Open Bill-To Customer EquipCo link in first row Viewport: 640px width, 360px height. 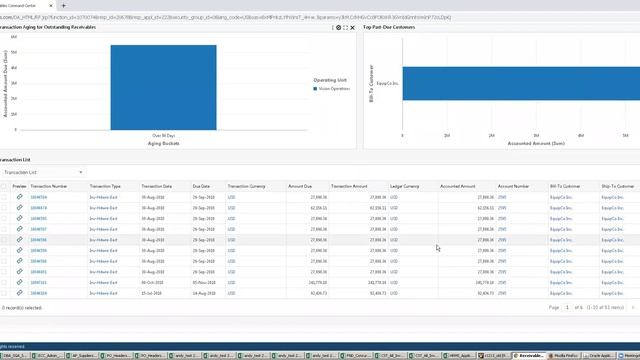pyautogui.click(x=561, y=197)
